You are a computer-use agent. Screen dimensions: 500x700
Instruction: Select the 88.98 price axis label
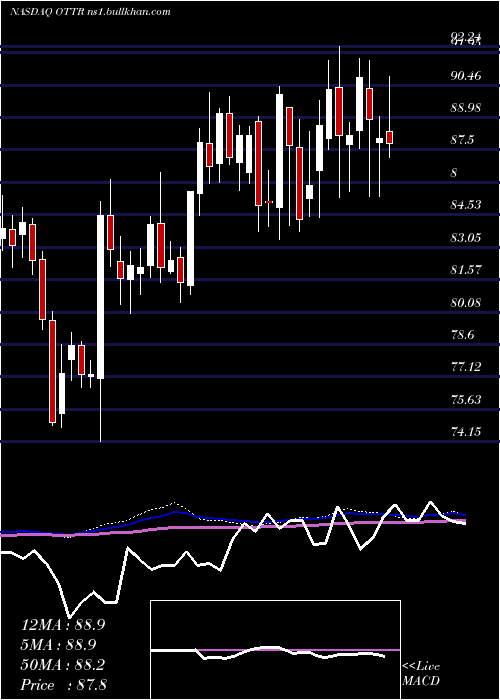tap(466, 108)
